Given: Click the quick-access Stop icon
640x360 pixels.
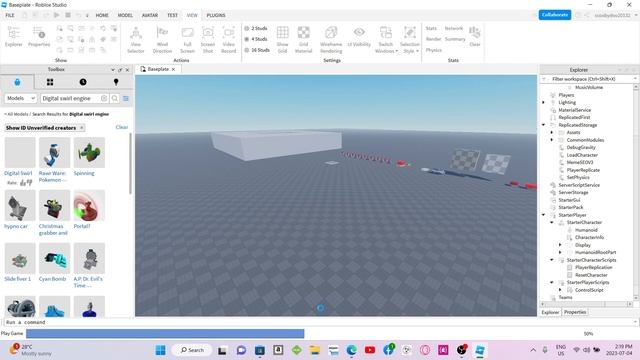Looking at the screenshot, I should 68,15.
